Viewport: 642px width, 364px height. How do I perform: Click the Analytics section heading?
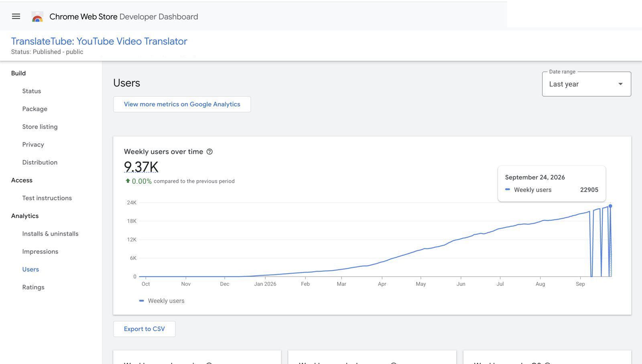25,216
